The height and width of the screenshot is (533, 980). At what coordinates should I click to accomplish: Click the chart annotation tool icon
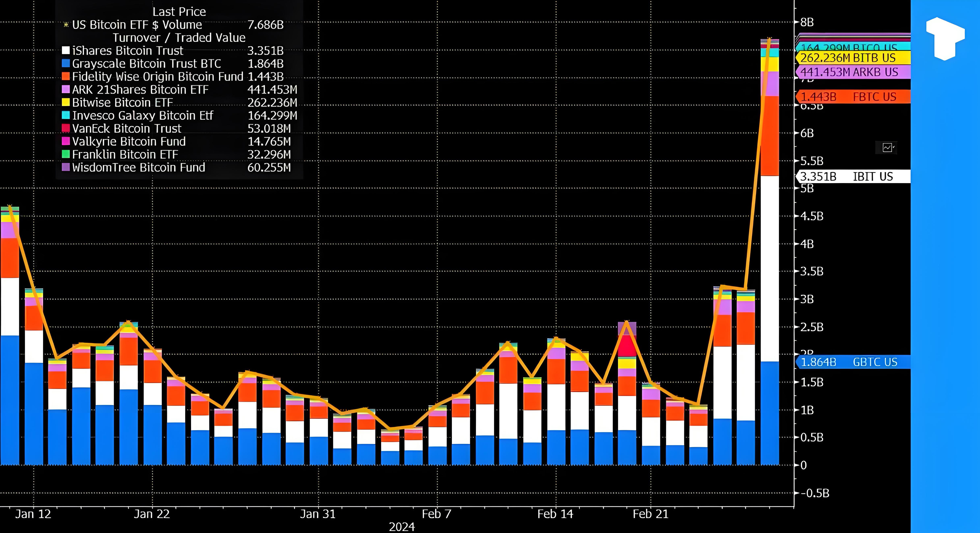(888, 147)
